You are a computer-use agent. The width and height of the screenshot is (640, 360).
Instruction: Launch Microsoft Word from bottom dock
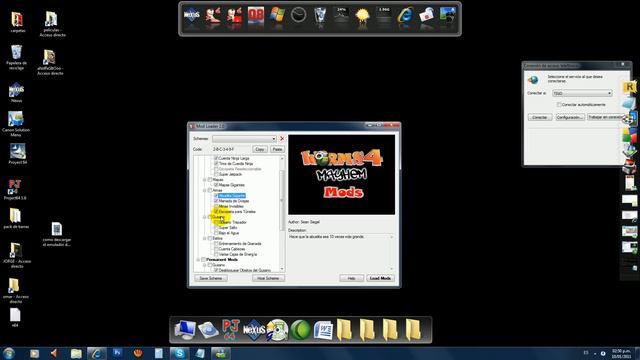323,330
